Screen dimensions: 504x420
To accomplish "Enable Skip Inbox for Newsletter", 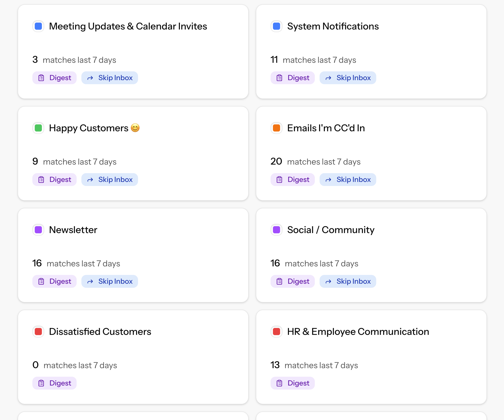I will [x=109, y=281].
